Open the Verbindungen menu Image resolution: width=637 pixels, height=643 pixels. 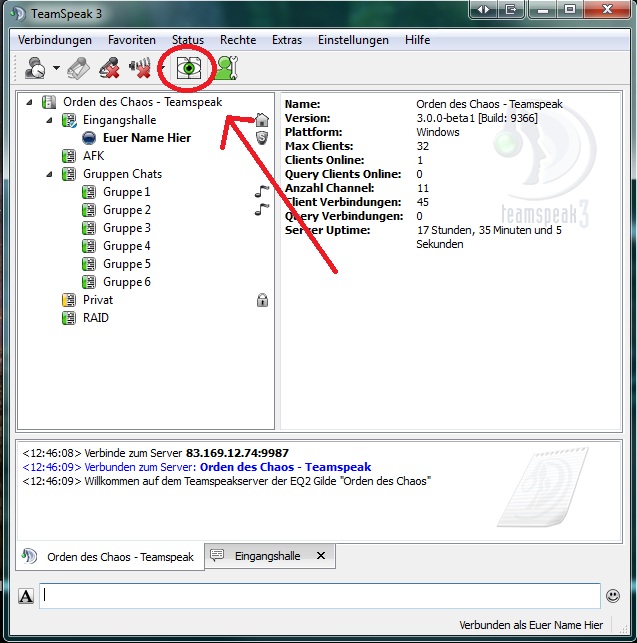(x=55, y=40)
